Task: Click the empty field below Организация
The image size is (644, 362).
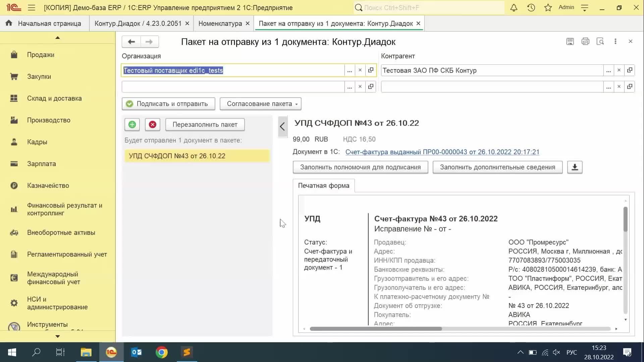Action: [233, 87]
